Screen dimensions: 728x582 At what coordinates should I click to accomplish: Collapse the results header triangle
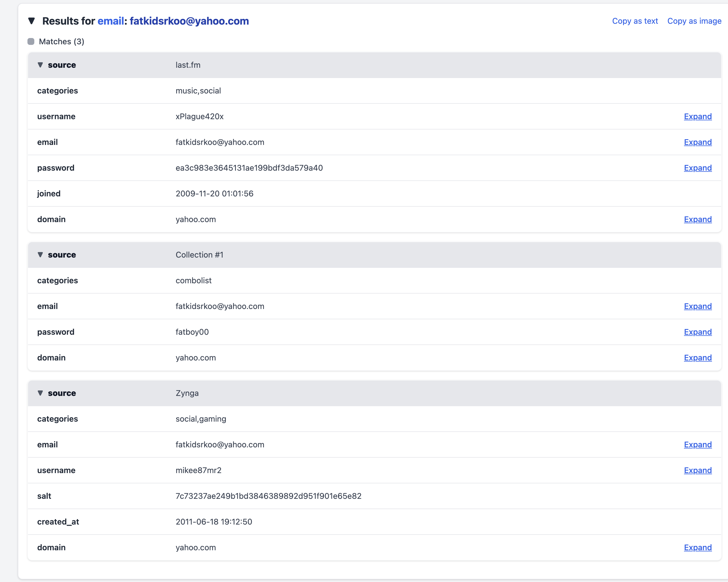(31, 21)
